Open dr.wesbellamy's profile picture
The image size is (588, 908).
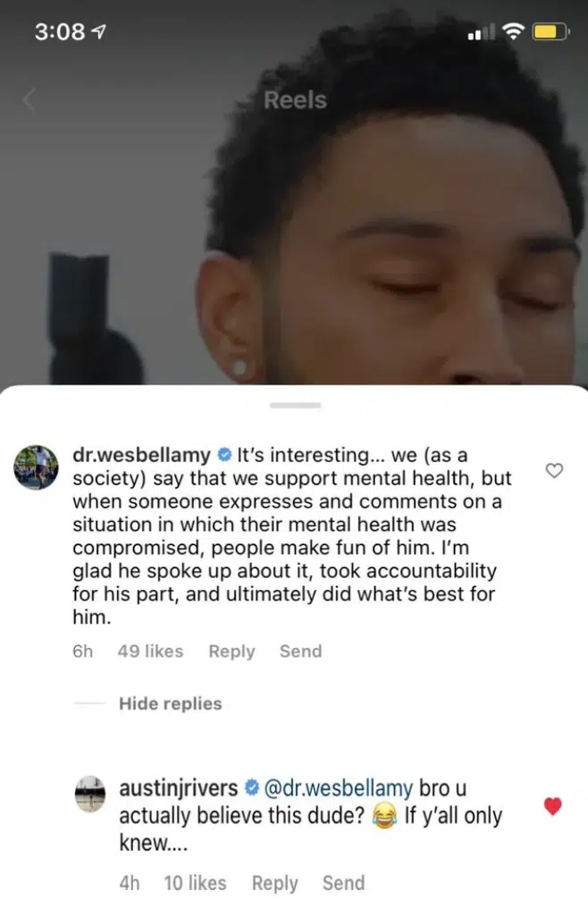coord(36,467)
